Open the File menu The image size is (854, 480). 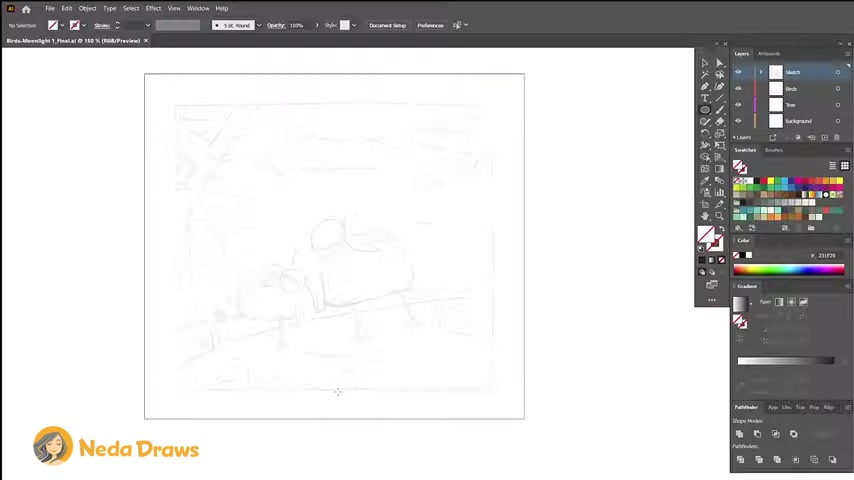pos(50,9)
